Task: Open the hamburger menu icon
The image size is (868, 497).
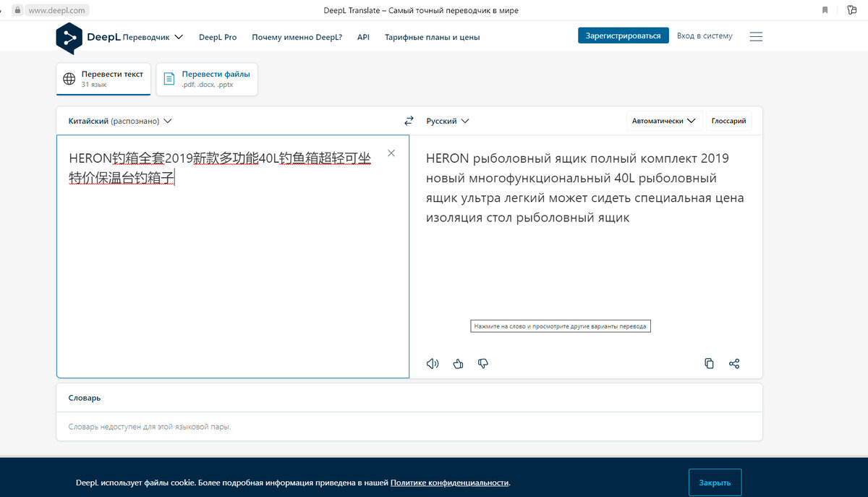Action: click(756, 36)
